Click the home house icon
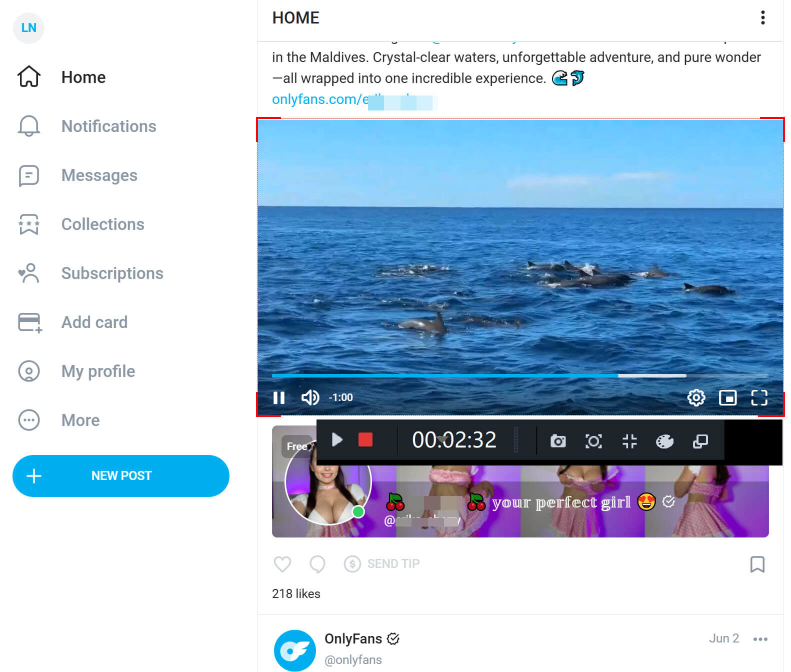Viewport: 791px width, 672px height. [x=29, y=76]
